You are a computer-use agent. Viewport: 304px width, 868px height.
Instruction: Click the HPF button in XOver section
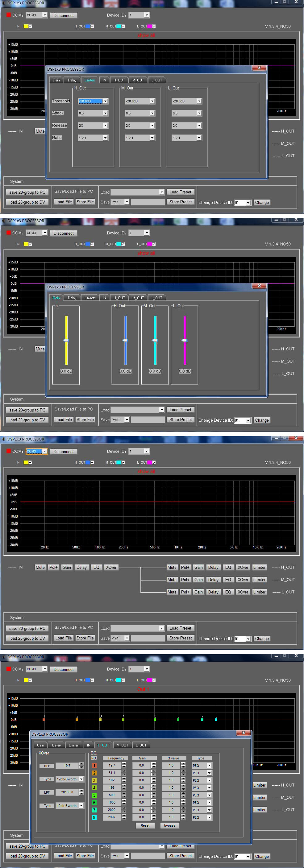pyautogui.click(x=47, y=766)
